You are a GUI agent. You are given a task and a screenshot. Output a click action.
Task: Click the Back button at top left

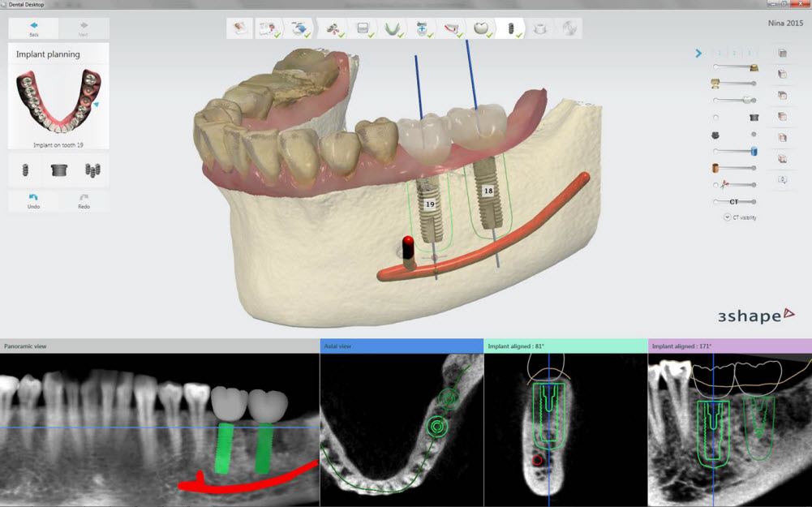point(32,27)
